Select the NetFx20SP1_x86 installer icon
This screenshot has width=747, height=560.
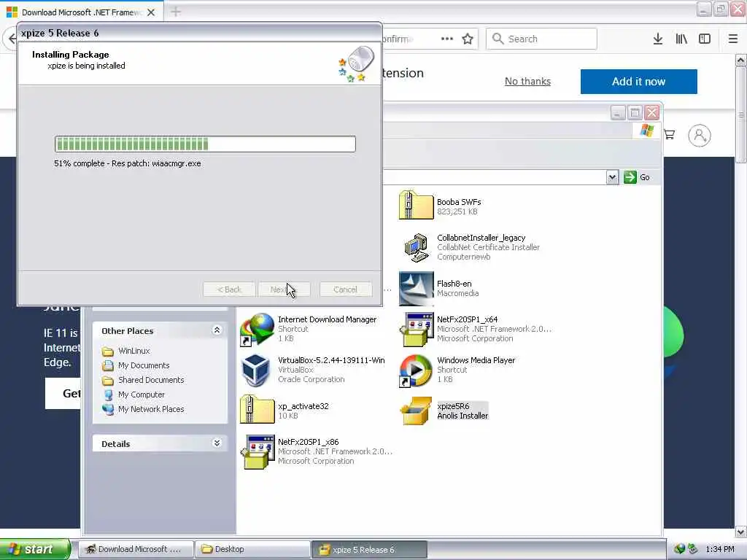[x=258, y=452]
